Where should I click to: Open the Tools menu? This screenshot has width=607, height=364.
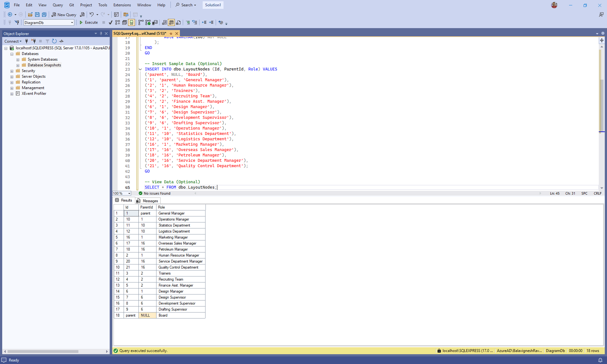102,5
